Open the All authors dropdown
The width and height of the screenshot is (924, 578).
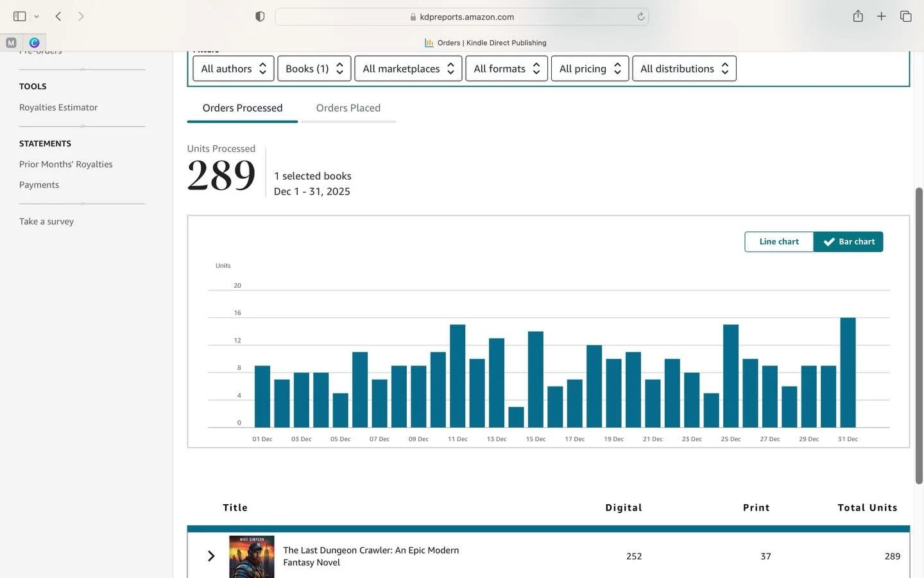point(234,69)
